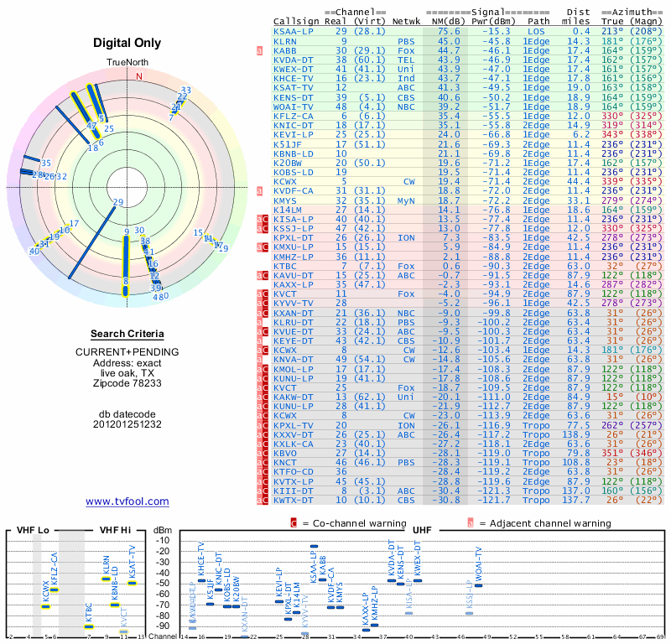Screen dimensions: 671x644
Task: Click the aC warning marker beside KWTX-DT
Action: click(x=263, y=501)
